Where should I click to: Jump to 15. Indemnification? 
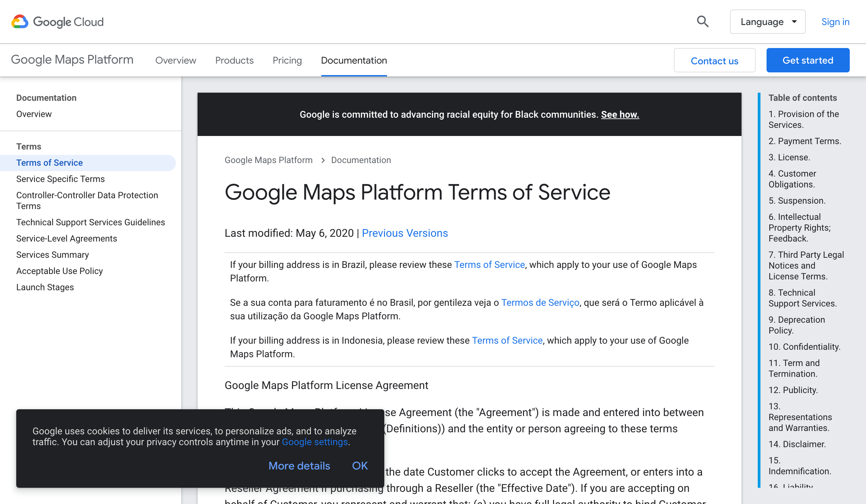pos(800,466)
